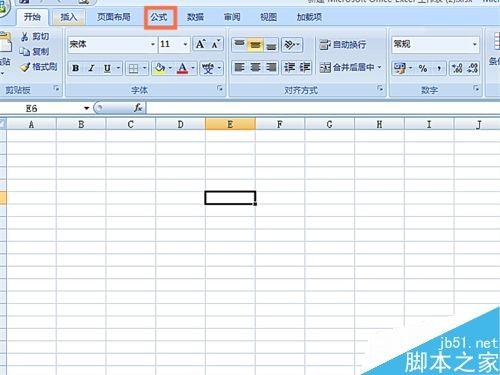Open the 插入 (Insert) ribbon tab
Screen dimensions: 500x375
(69, 17)
